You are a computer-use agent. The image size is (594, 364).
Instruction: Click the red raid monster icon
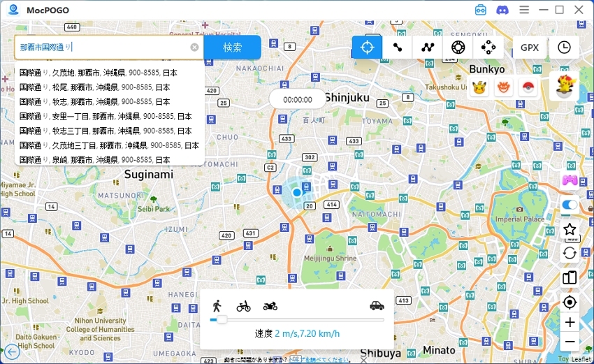(503, 88)
